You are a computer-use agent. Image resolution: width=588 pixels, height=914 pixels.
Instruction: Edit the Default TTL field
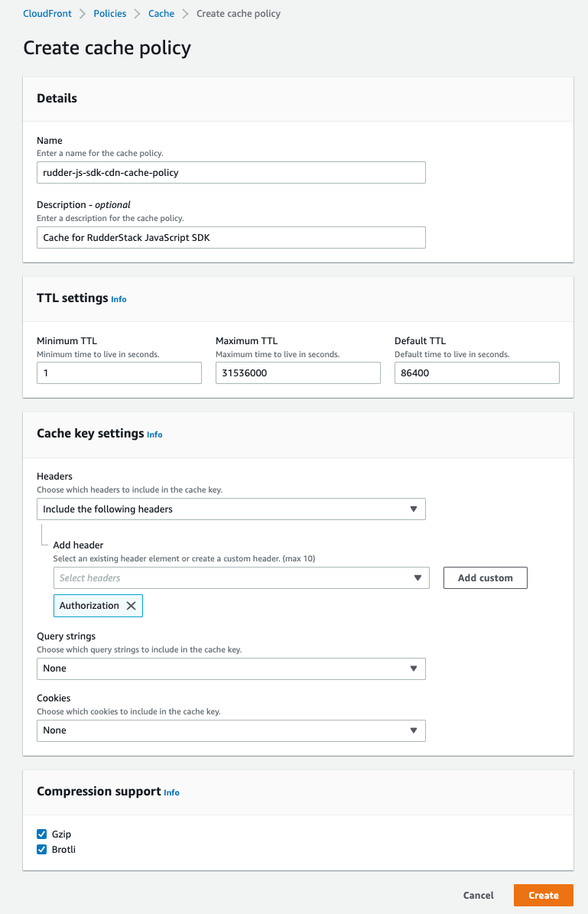click(476, 373)
